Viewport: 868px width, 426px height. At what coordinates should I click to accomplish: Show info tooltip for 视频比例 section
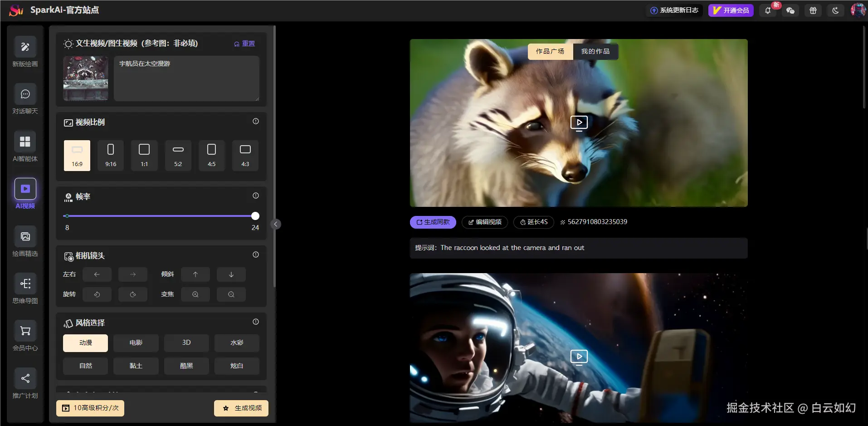pos(256,122)
